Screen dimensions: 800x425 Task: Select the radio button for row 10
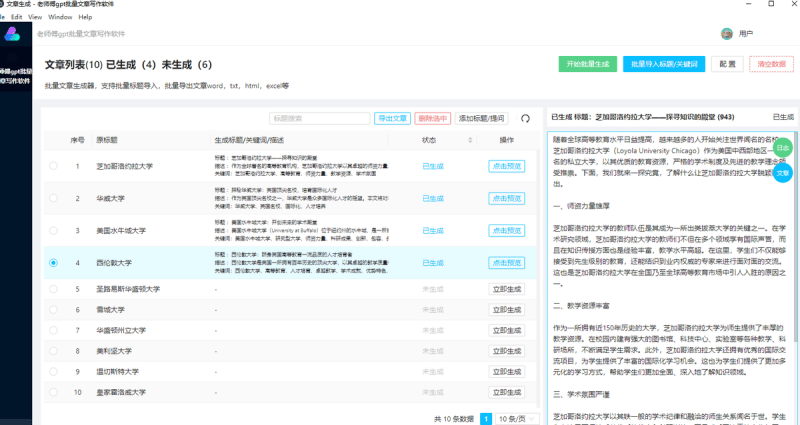(x=54, y=392)
